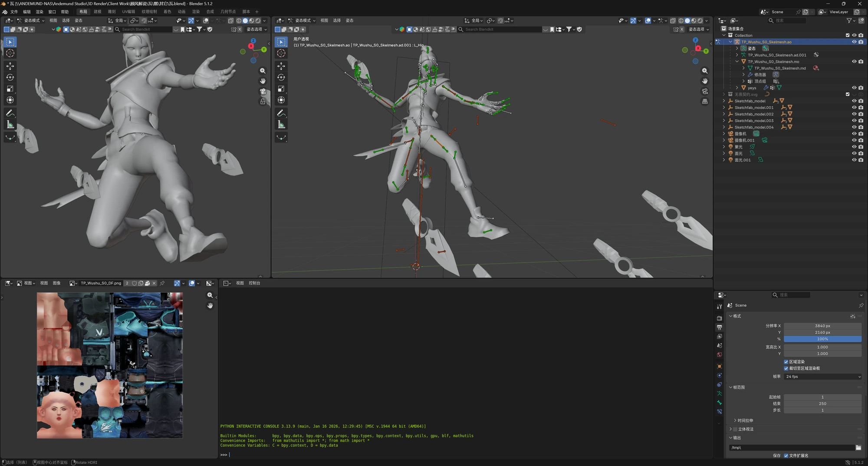Click new collection icon in outliner header

(861, 20)
